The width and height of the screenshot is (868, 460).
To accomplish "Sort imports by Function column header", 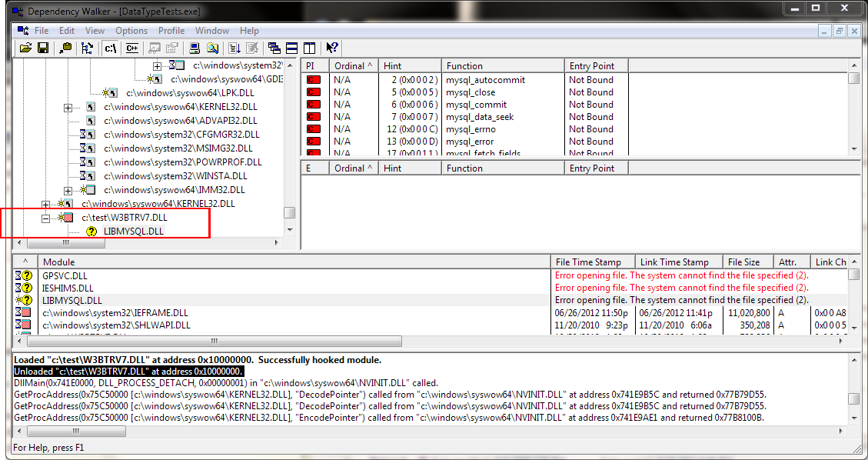I will pyautogui.click(x=503, y=66).
